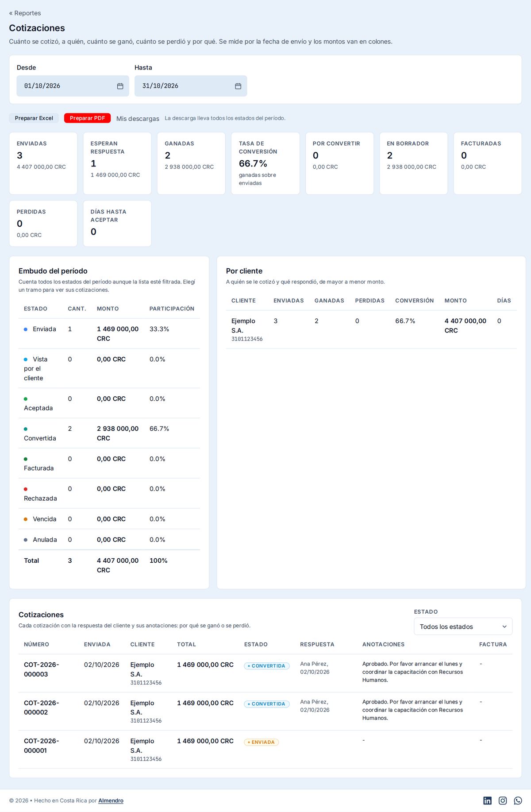Click quotation number COT-2026-000002
This screenshot has height=812, width=531.
pyautogui.click(x=42, y=708)
